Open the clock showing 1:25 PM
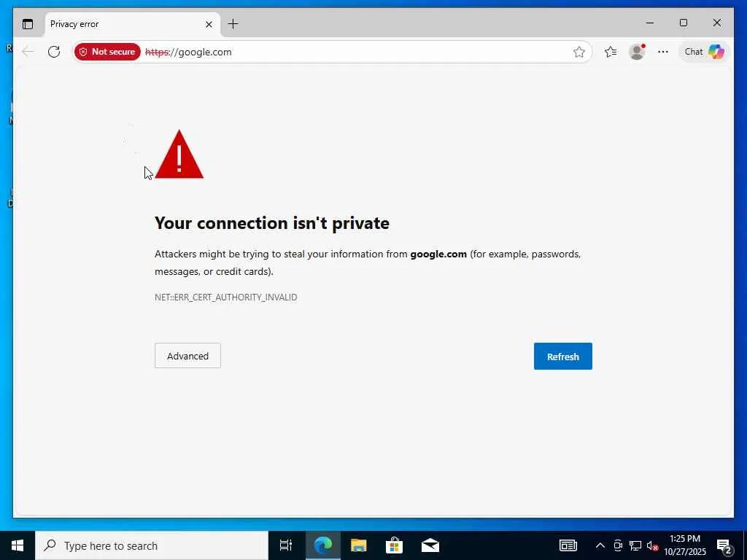Image resolution: width=747 pixels, height=560 pixels. pos(685,545)
